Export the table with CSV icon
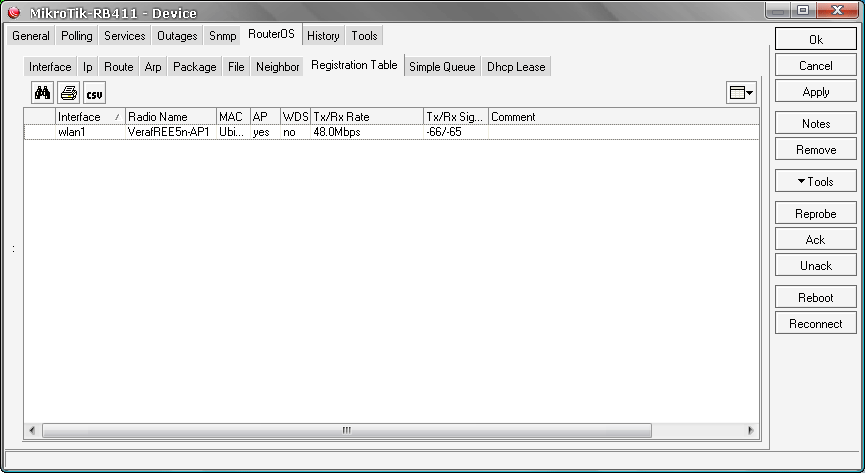 [94, 93]
